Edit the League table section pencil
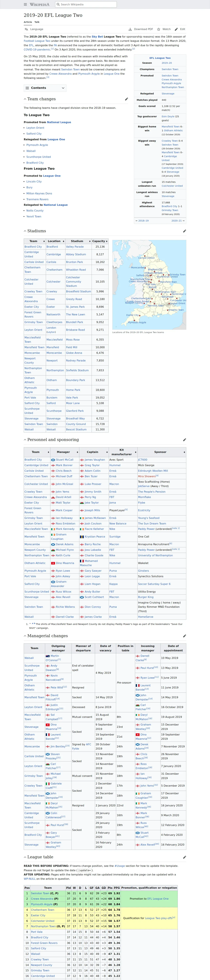The width and height of the screenshot is (210, 980). click(184, 857)
